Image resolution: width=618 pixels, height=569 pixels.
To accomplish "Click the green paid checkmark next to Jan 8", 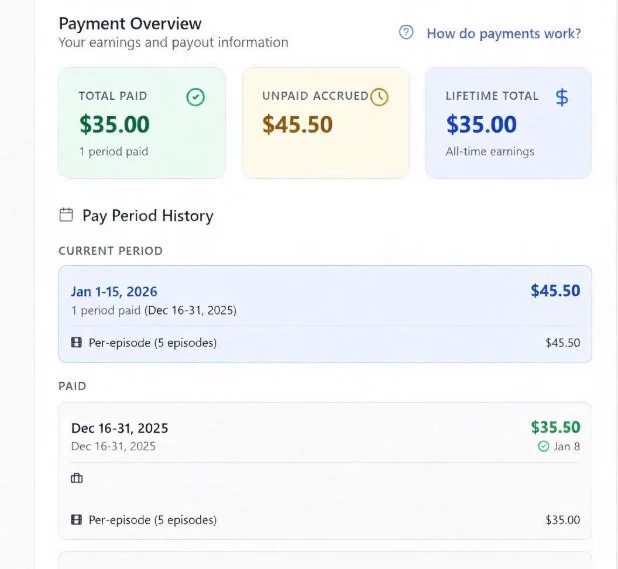I will coord(543,446).
